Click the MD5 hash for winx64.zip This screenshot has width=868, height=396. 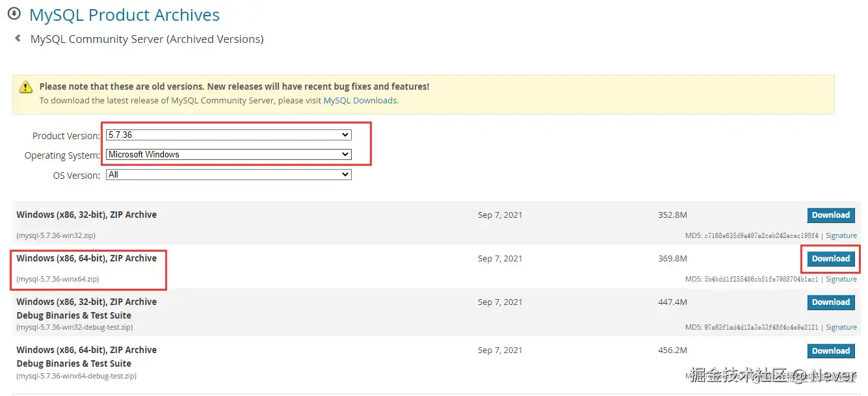761,279
